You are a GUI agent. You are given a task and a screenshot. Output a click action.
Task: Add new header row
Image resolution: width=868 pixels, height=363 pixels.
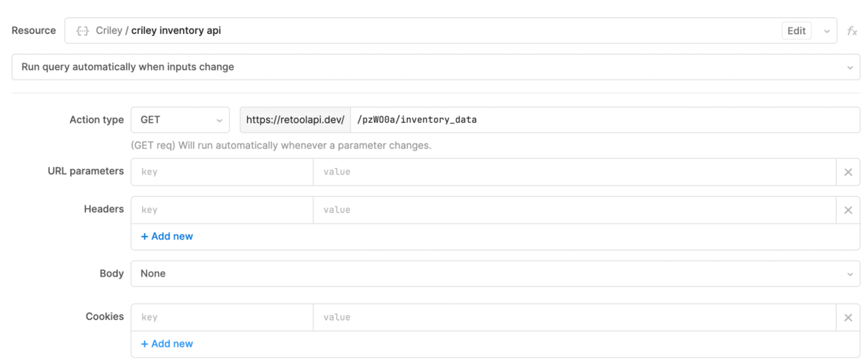point(167,236)
